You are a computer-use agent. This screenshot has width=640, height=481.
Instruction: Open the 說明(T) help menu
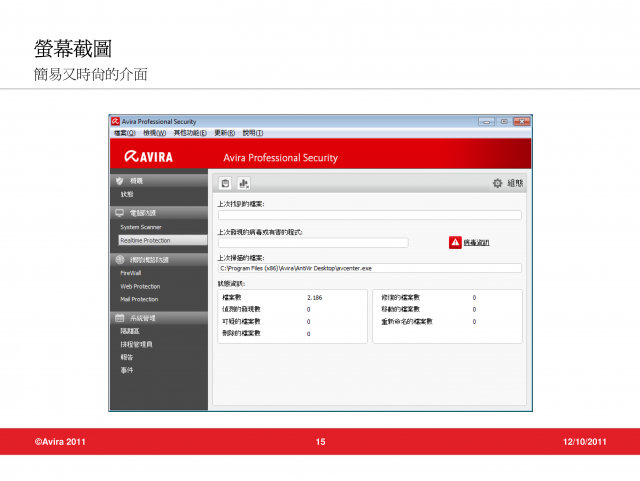pyautogui.click(x=253, y=133)
